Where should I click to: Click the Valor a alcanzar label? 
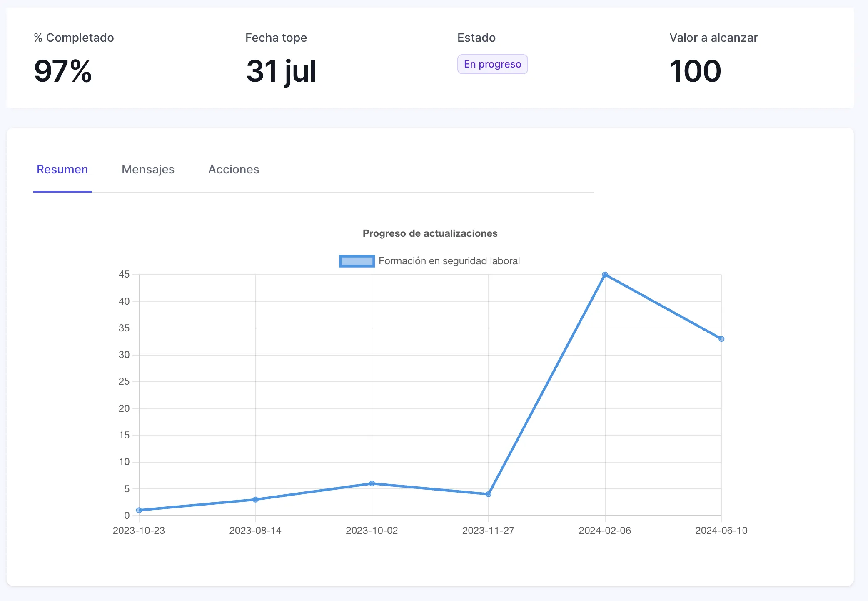(713, 38)
